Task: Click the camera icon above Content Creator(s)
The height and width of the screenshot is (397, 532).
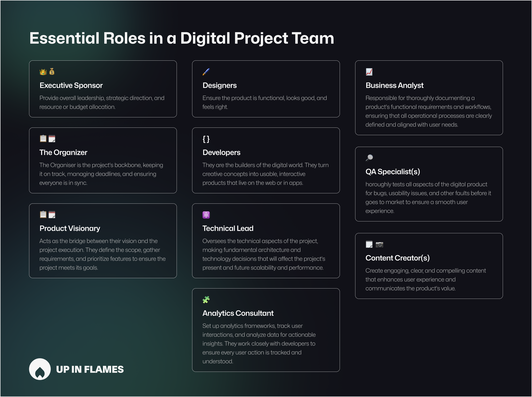Action: [x=379, y=244]
